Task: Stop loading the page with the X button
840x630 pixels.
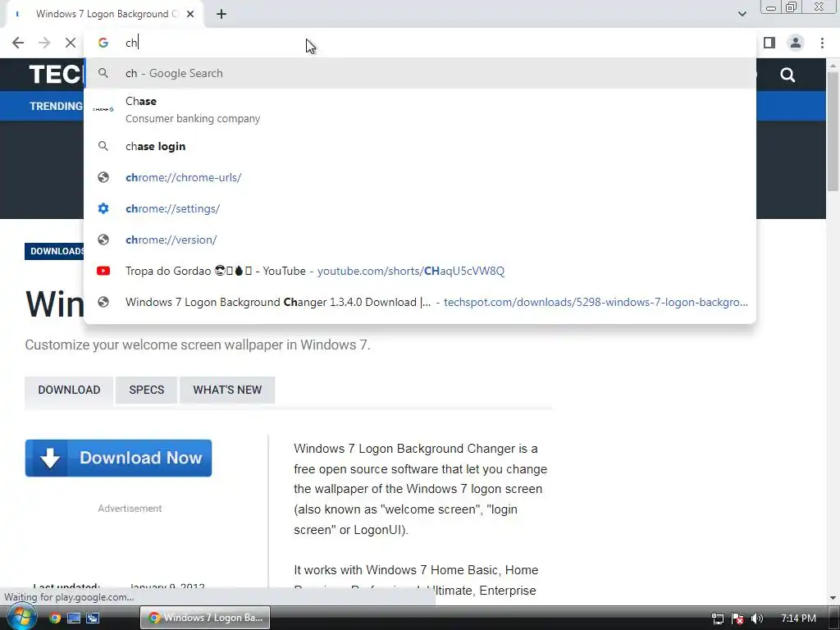Action: tap(71, 43)
